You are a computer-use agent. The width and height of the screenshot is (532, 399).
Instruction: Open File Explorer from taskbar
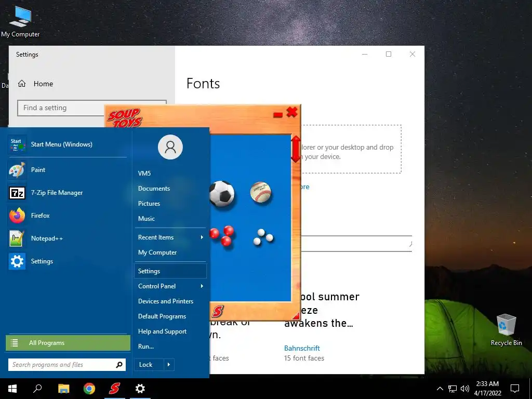coord(63,389)
